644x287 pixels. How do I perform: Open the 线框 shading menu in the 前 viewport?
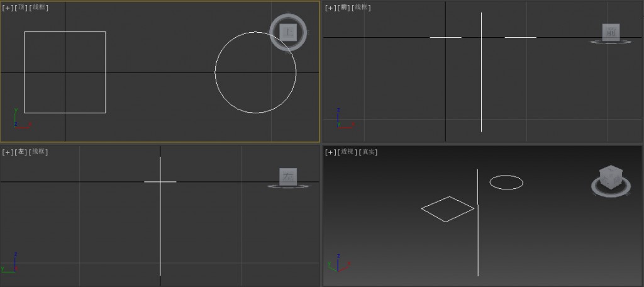362,8
